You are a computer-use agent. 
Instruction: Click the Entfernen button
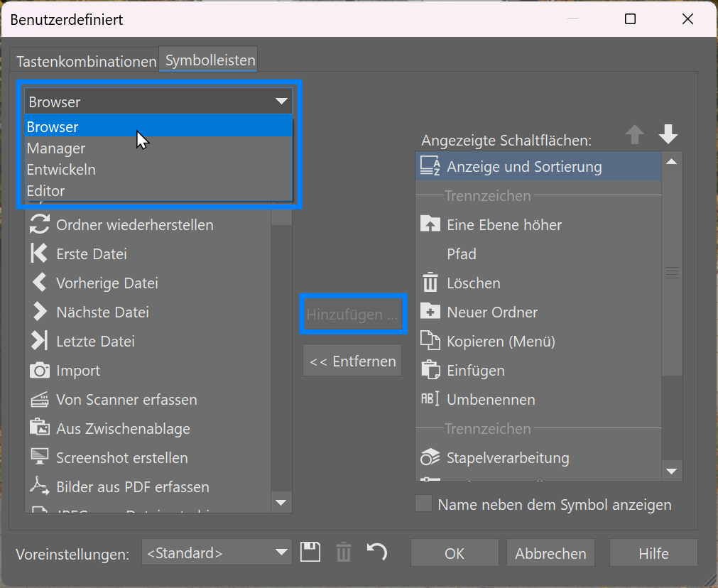[352, 360]
